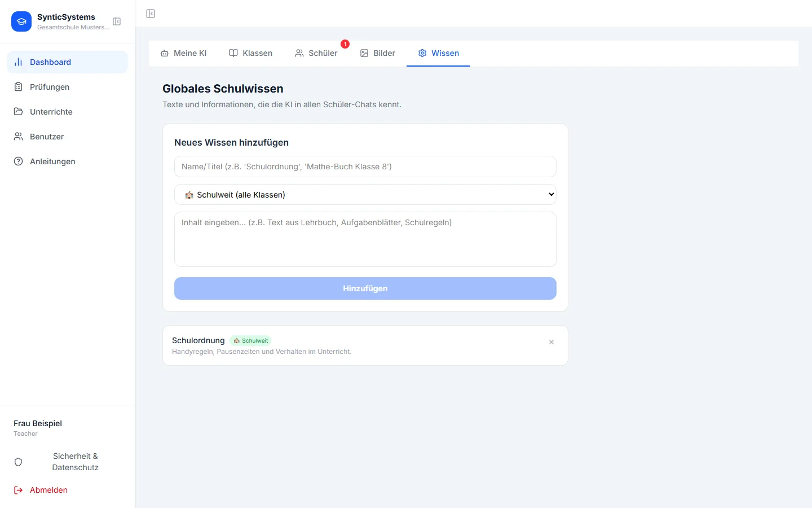812x508 pixels.
Task: Click the Gesamtschule Musters... school name
Action: (73, 27)
